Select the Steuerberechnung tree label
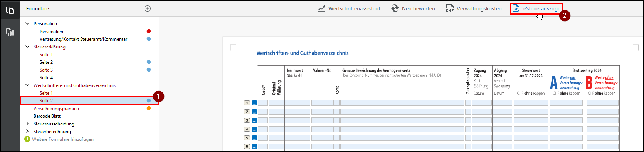The image size is (644, 152). click(52, 131)
